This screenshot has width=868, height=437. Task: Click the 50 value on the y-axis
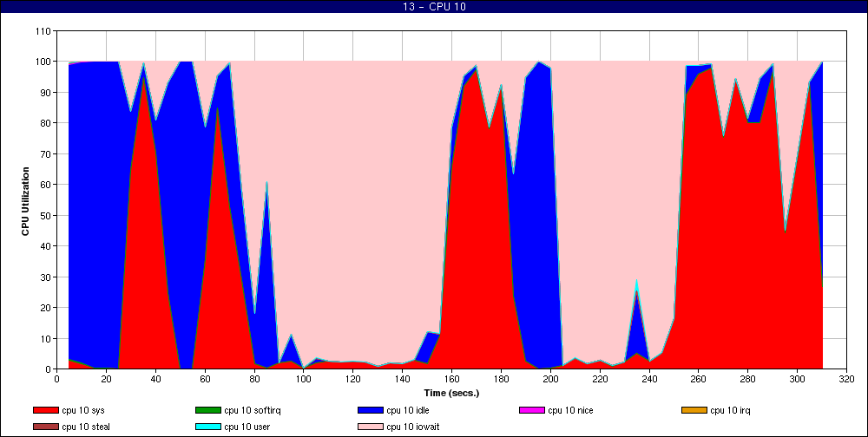pos(44,215)
